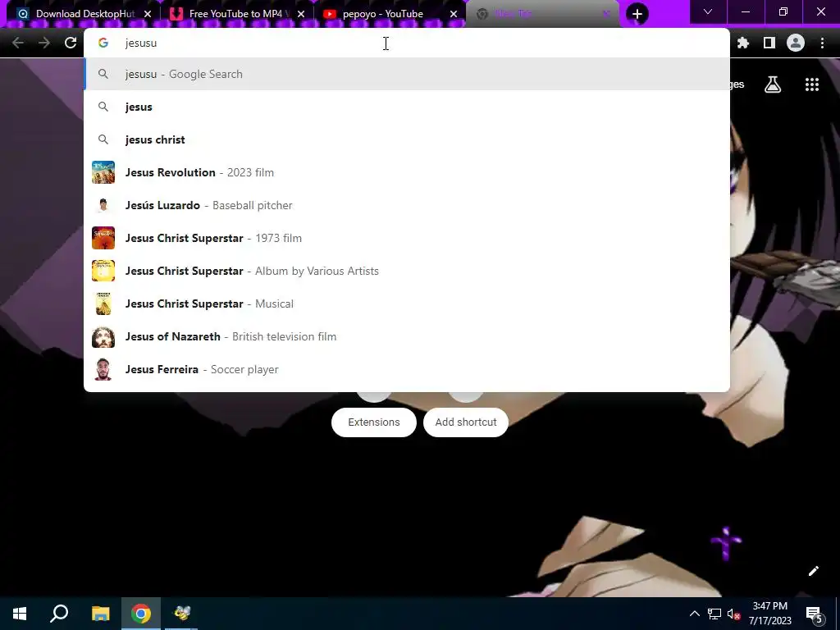Image resolution: width=840 pixels, height=630 pixels.
Task: Open the Extensions puzzle icon
Action: tap(742, 43)
